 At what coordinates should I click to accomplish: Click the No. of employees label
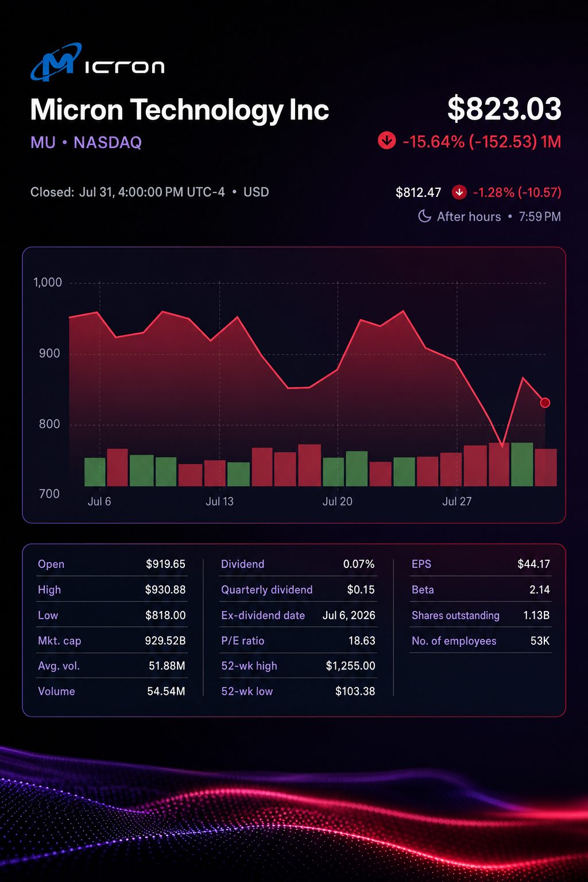454,641
